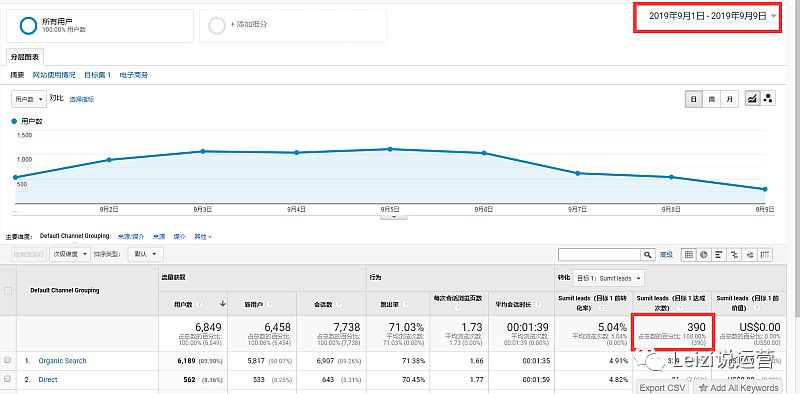Set chart granularity to 日
Viewport: 800px width, 394px height.
click(x=693, y=99)
